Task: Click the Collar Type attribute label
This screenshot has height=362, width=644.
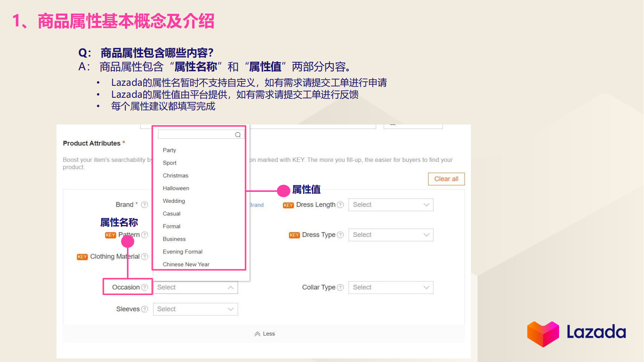Action: (319, 287)
